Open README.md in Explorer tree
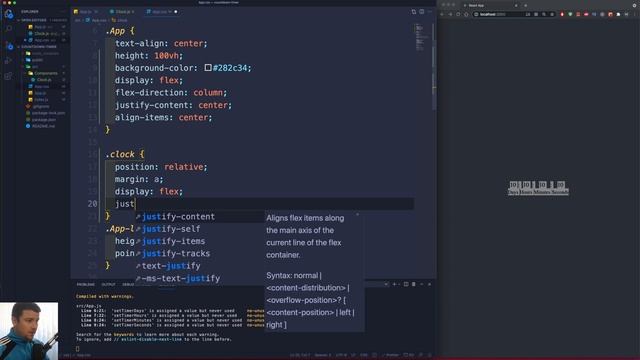The height and width of the screenshot is (360, 640). [x=42, y=126]
